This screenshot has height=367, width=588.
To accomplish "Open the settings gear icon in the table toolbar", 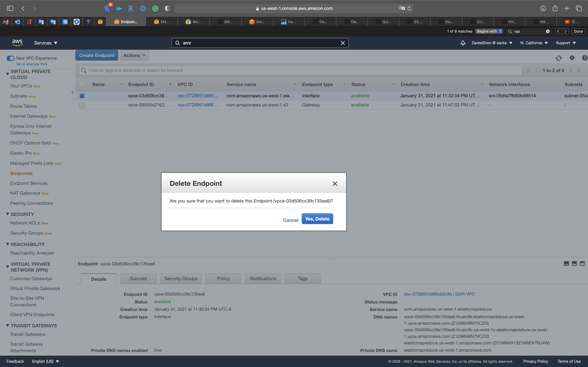I will coord(572,58).
